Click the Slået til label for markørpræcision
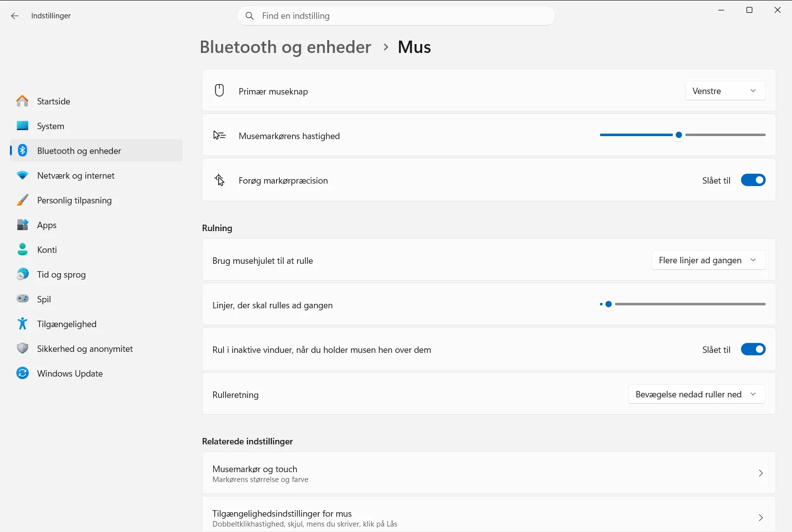The image size is (792, 532). point(716,180)
